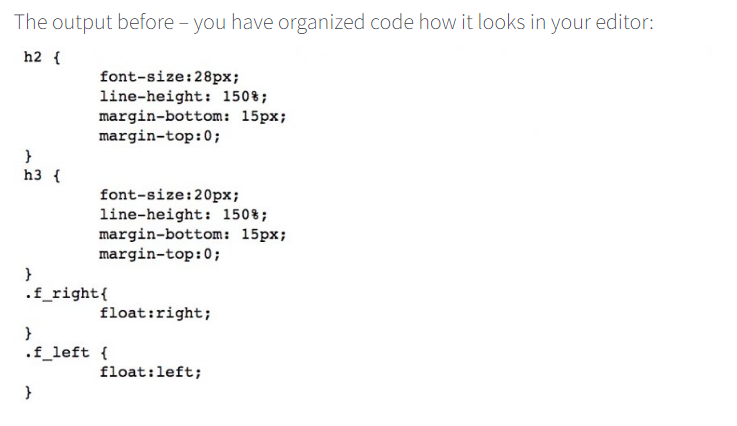Click the margin-top line inside the h3 rule
This screenshot has width=737, height=426.
tap(159, 253)
